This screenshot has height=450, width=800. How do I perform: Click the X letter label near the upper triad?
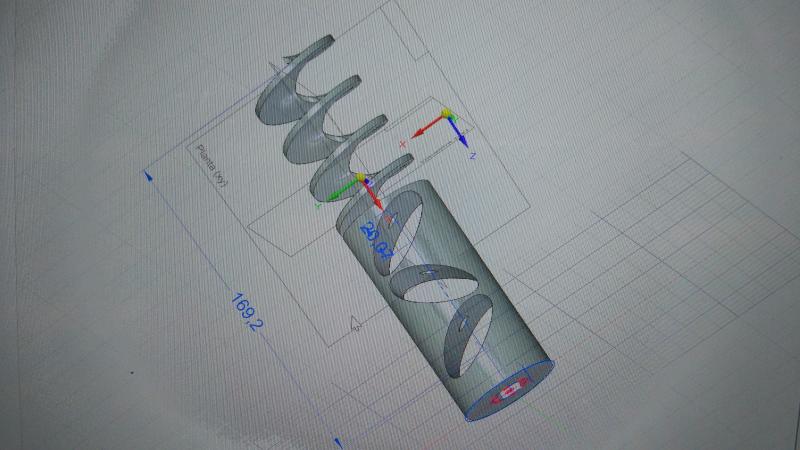pos(403,146)
